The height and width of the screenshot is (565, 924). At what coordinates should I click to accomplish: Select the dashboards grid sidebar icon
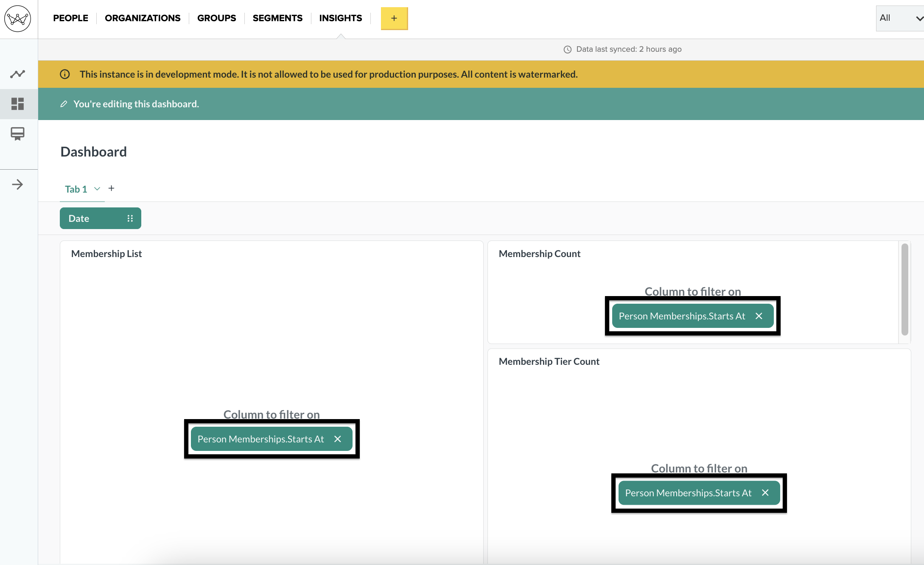point(18,104)
